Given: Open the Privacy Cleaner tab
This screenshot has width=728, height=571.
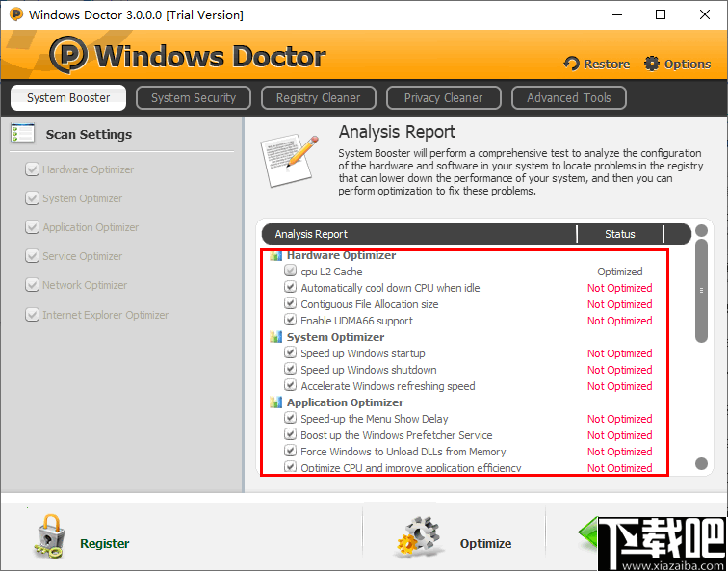Looking at the screenshot, I should tap(443, 97).
